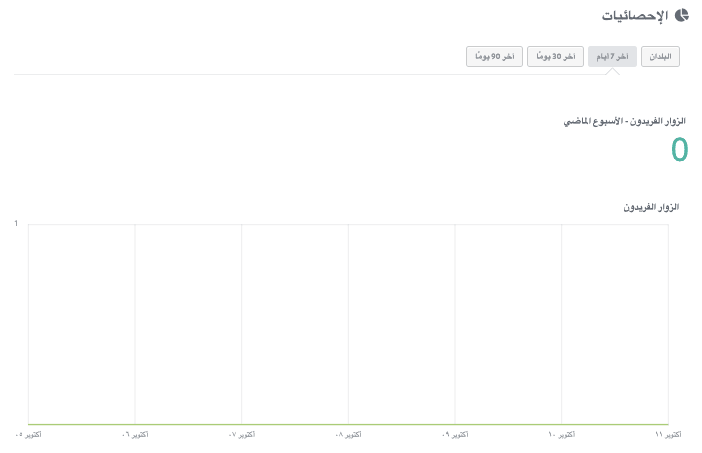Viewport: 702px width, 453px height.
Task: Select the آخر 7 أيام tab
Action: [610, 57]
